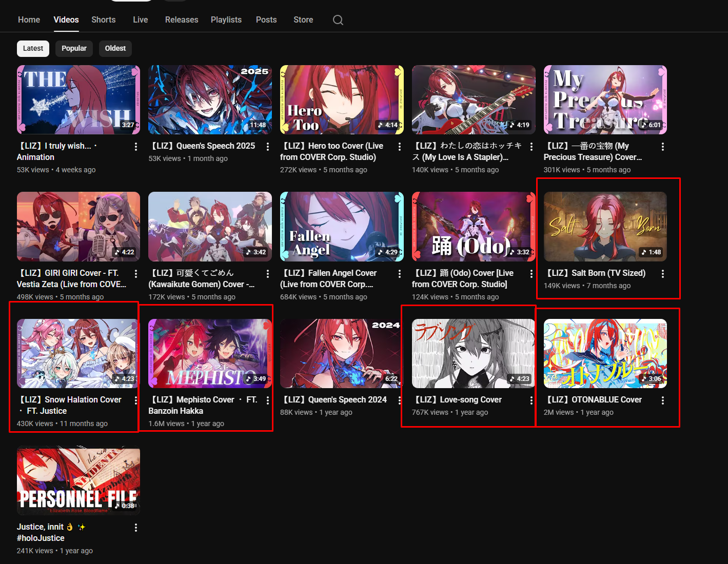The width and height of the screenshot is (728, 564).
Task: Play the 'Fallen Angel' thumbnail
Action: point(342,227)
